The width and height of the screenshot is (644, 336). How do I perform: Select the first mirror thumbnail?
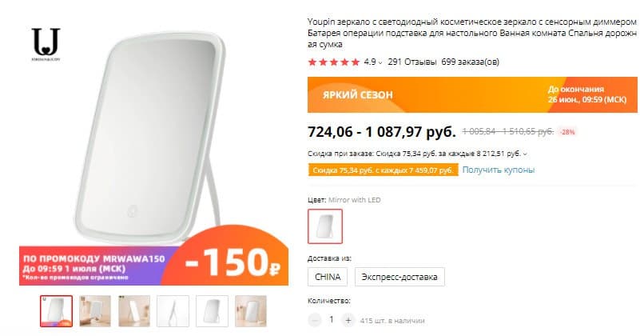pos(56,311)
